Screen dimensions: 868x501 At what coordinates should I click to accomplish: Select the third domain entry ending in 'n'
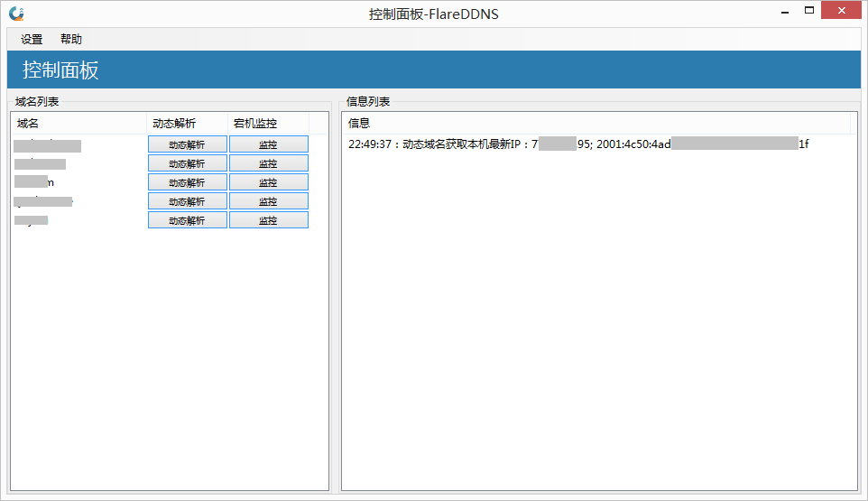tap(34, 182)
